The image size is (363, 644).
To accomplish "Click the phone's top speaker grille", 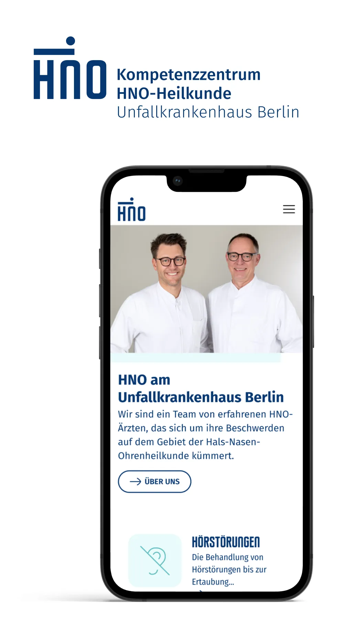I will [206, 171].
